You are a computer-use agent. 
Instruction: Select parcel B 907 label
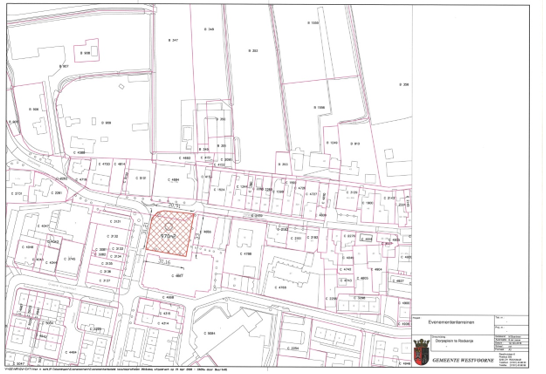tap(64, 66)
